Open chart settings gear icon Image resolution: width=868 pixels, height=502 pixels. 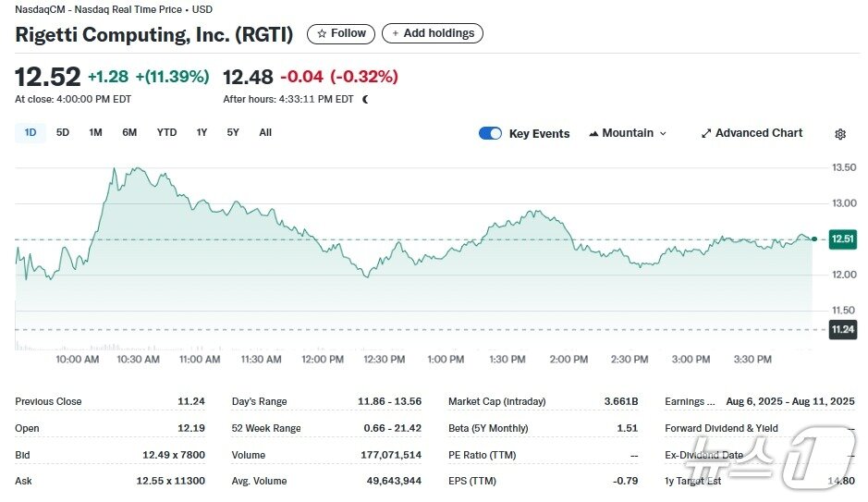coord(840,134)
